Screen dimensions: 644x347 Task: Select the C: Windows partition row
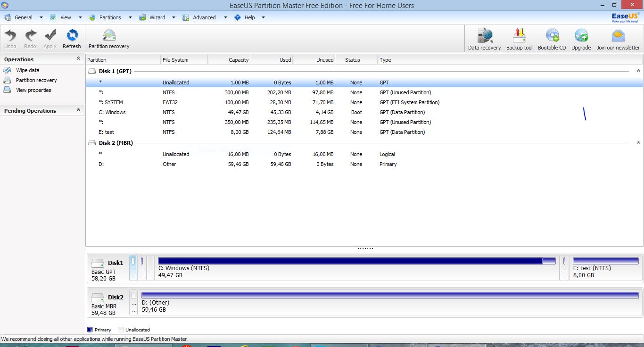[364, 112]
